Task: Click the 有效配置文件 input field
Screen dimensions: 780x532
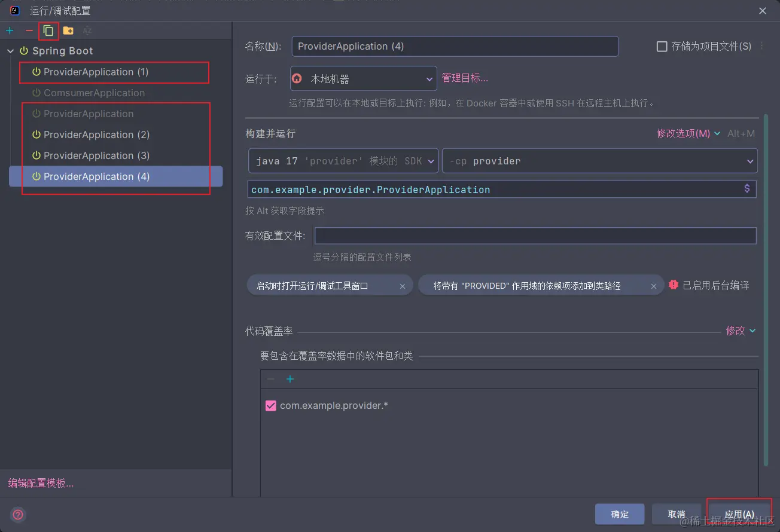Action: click(536, 236)
